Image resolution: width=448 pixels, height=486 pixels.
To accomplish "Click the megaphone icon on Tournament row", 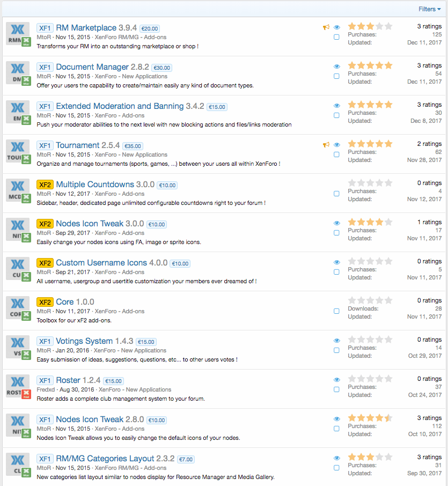I will [326, 145].
